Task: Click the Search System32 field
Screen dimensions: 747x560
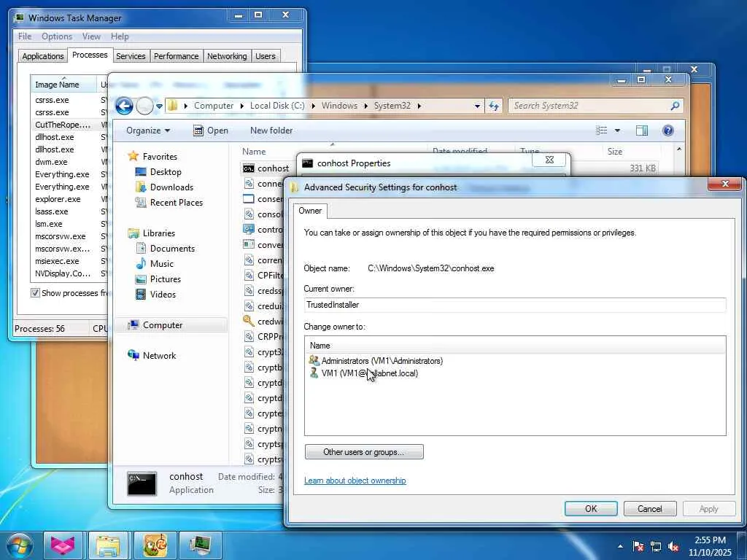Action: click(595, 106)
